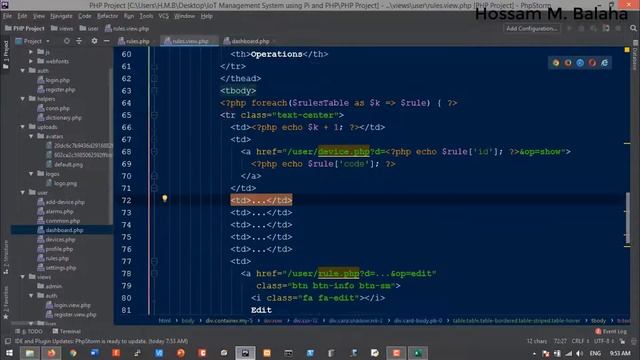Toggle code fold marker on line 68
Screen dimensions: 640x360
(154, 152)
